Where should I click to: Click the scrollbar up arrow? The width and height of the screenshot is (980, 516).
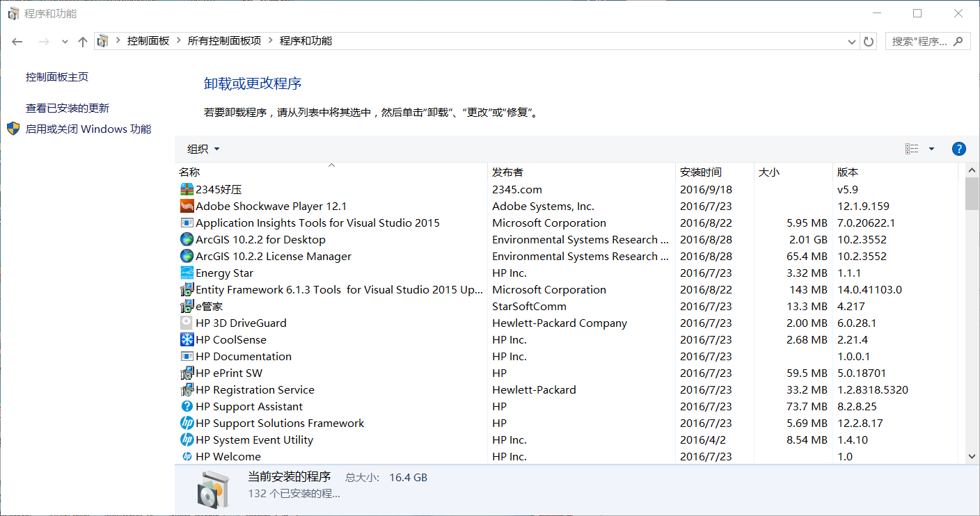point(972,170)
